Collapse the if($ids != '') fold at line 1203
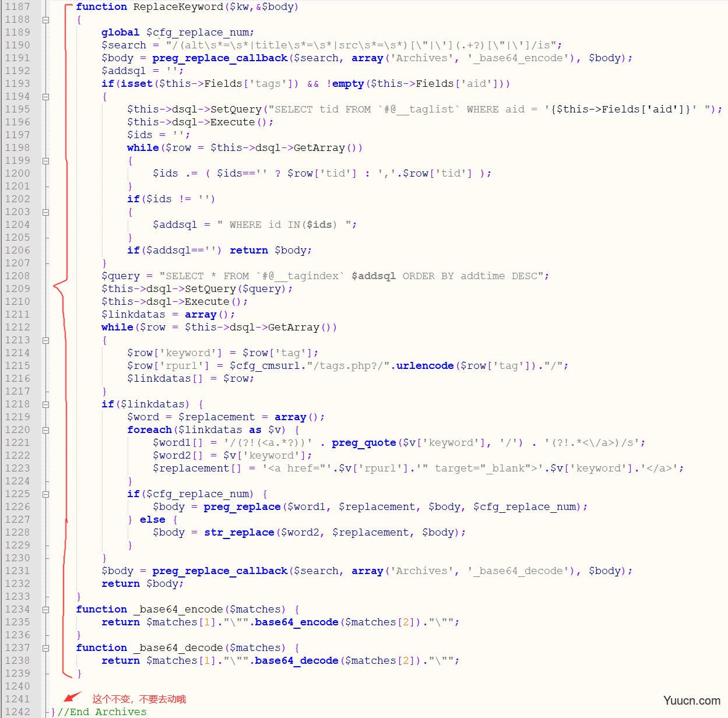This screenshot has width=728, height=718. [x=45, y=212]
